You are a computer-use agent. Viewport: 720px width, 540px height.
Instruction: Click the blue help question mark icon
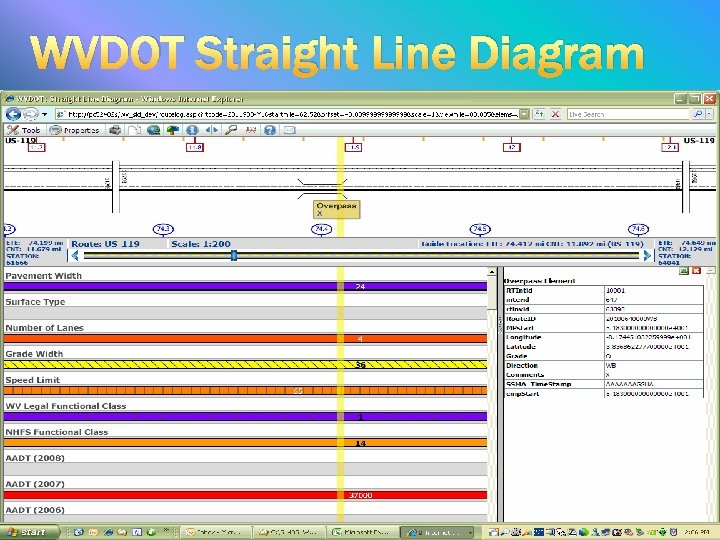(x=270, y=130)
